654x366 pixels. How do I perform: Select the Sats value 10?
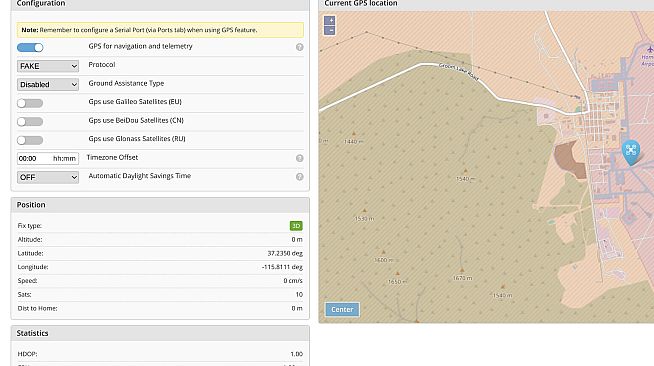click(x=299, y=294)
